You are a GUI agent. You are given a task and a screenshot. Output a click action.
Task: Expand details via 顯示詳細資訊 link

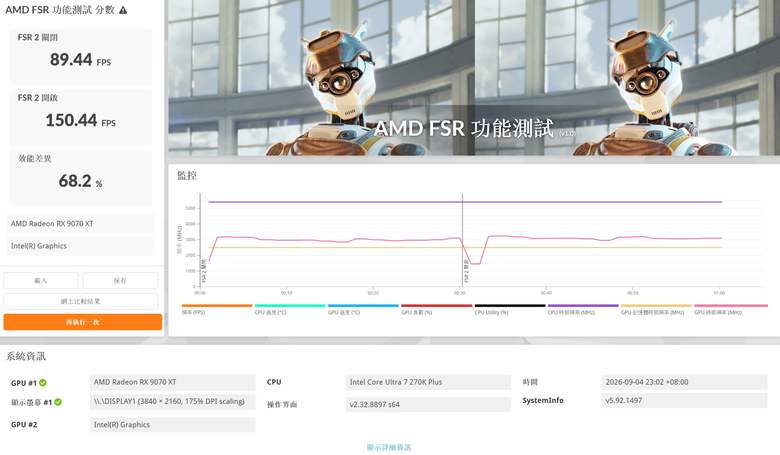click(x=389, y=447)
